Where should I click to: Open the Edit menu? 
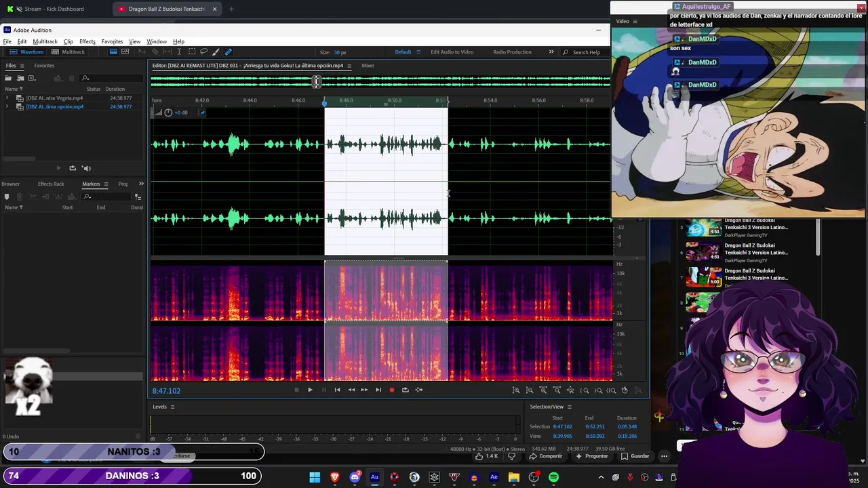click(x=22, y=42)
